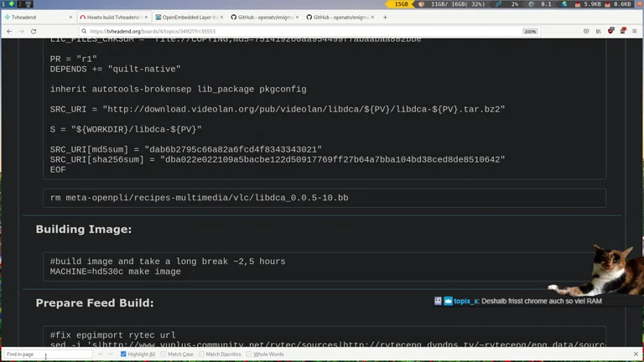This screenshot has height=362, width=644.
Task: Tick the Match Diacritics checkbox
Action: click(x=202, y=354)
